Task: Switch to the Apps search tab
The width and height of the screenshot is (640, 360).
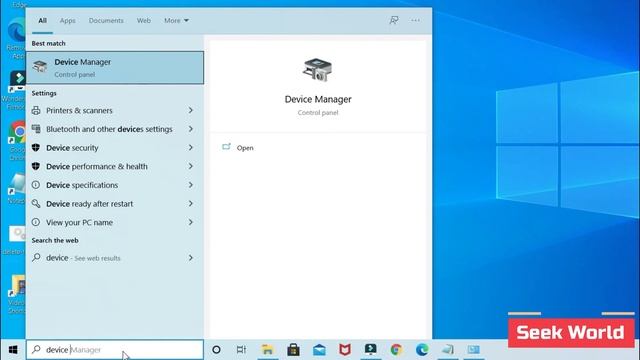Action: click(67, 20)
